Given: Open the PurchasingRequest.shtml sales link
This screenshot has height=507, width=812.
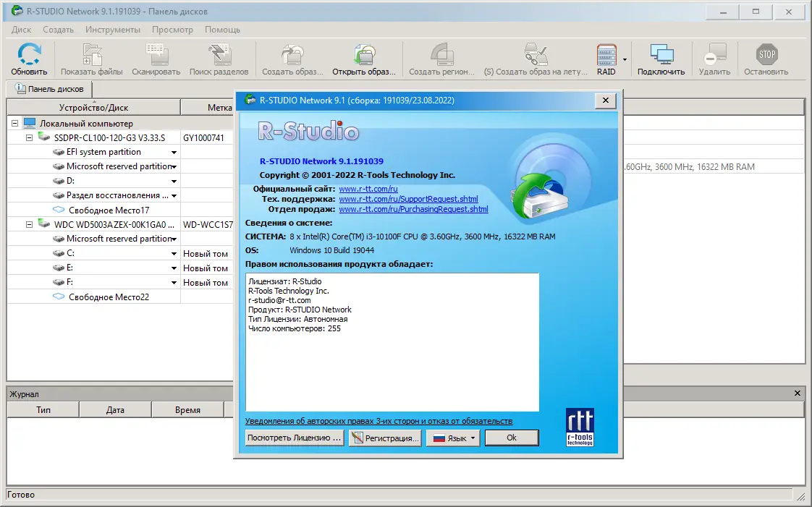Looking at the screenshot, I should (x=414, y=209).
